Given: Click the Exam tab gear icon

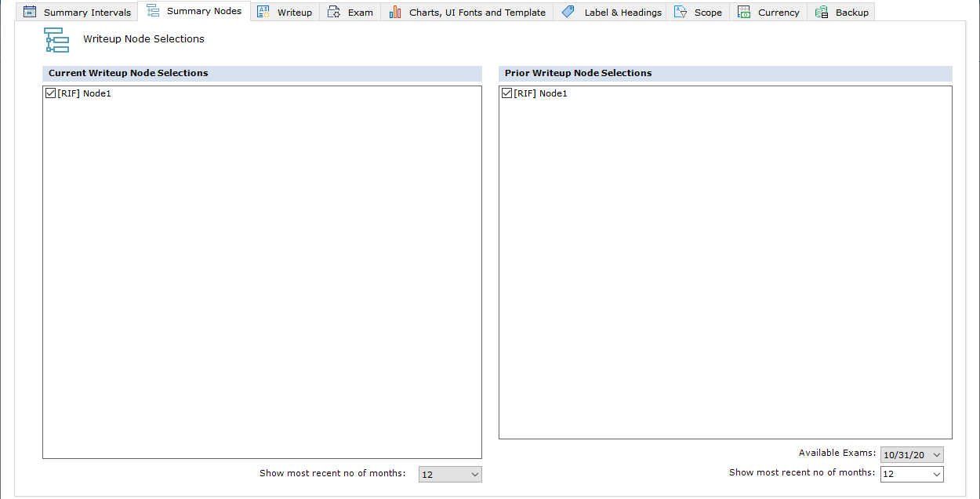Looking at the screenshot, I should pyautogui.click(x=334, y=12).
